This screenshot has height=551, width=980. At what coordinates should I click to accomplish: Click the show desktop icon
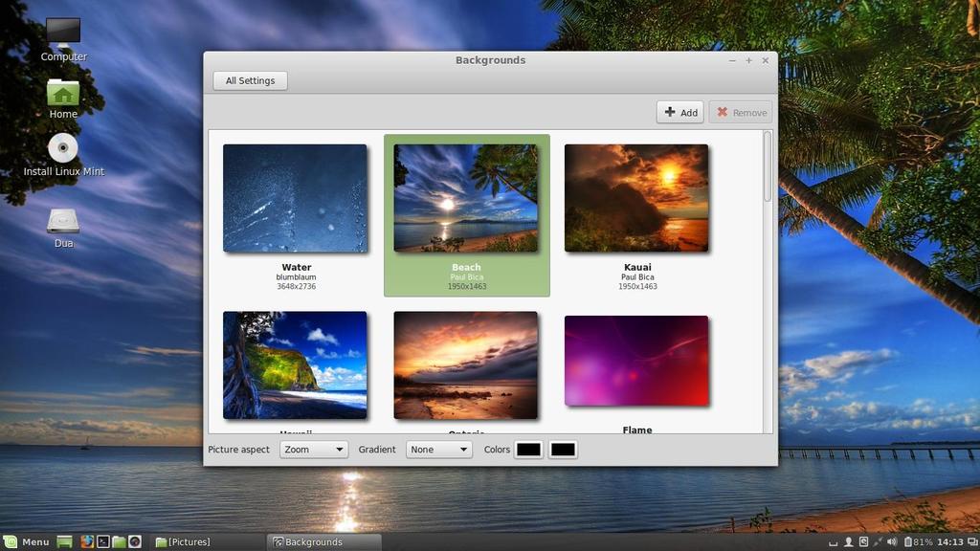(62, 541)
